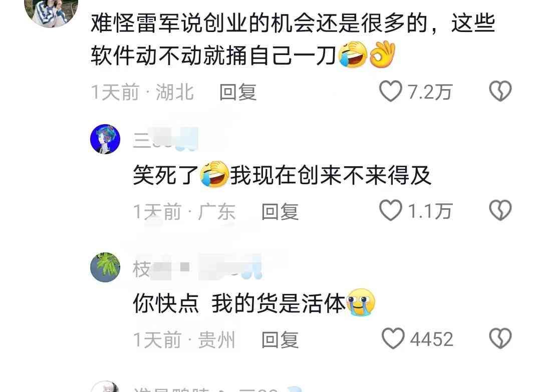Open the blue anime avatar's profile
Screen dimensions: 541x392
105,139
